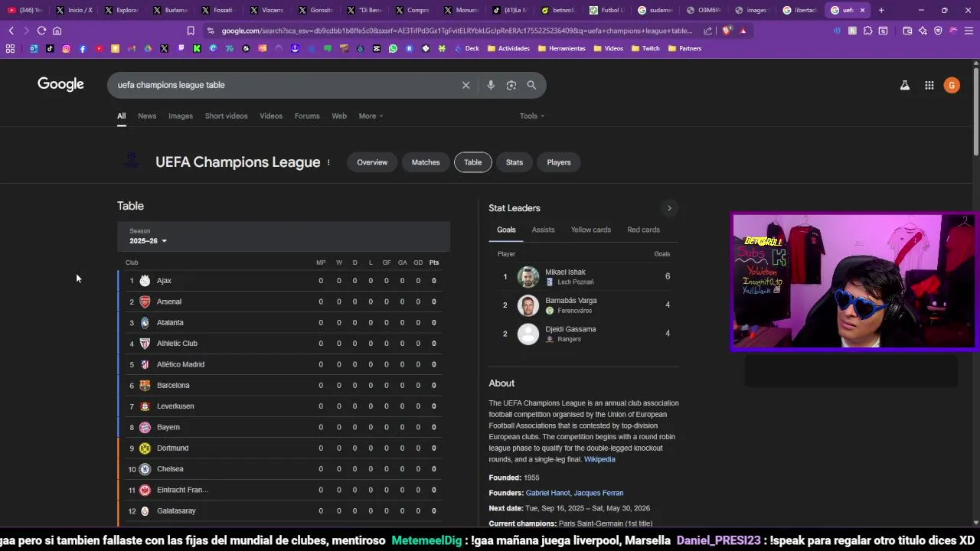Reload the page in browser toolbar

[41, 31]
